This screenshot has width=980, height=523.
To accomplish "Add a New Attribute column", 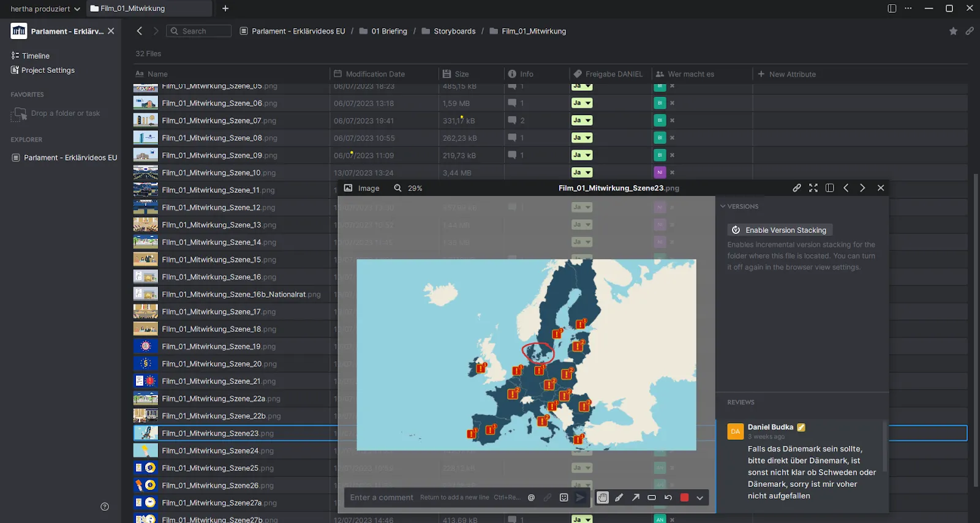I will [787, 74].
